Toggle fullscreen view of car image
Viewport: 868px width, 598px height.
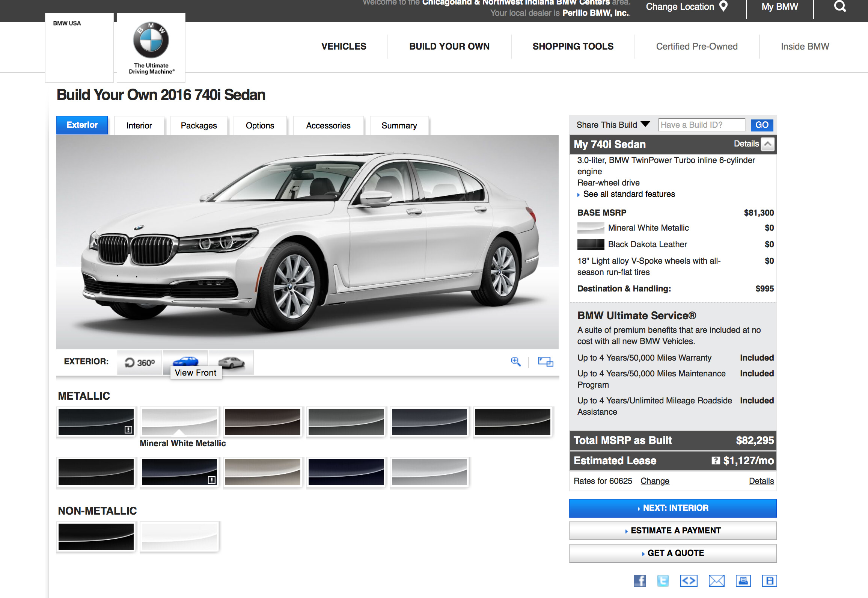(x=546, y=362)
